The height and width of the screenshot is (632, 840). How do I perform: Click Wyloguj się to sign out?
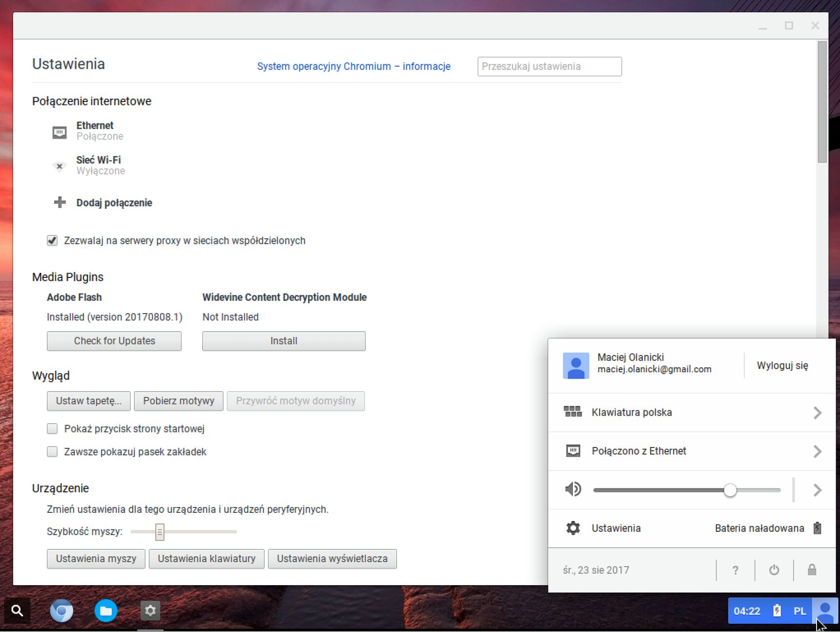[x=782, y=365]
